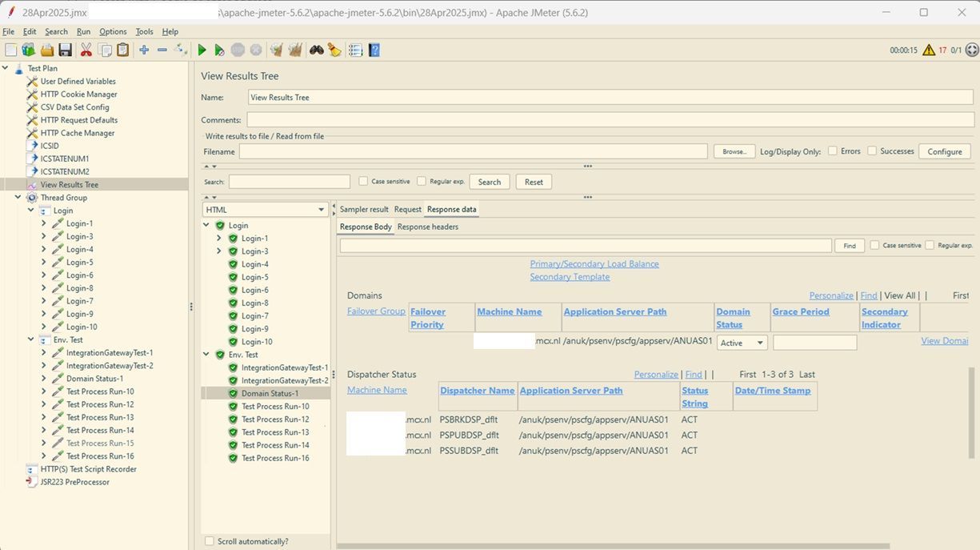Collapse Thread Group in test plan tree
The width and height of the screenshot is (980, 550).
point(18,198)
